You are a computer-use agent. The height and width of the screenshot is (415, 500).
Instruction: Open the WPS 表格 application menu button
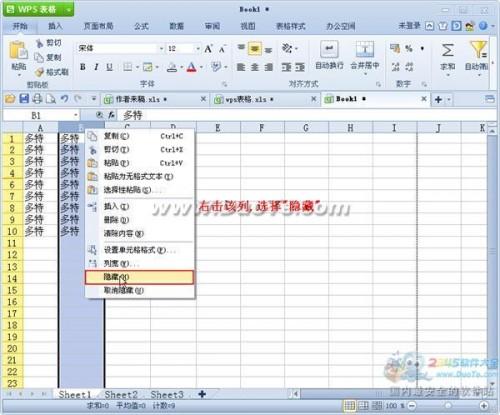[39, 9]
